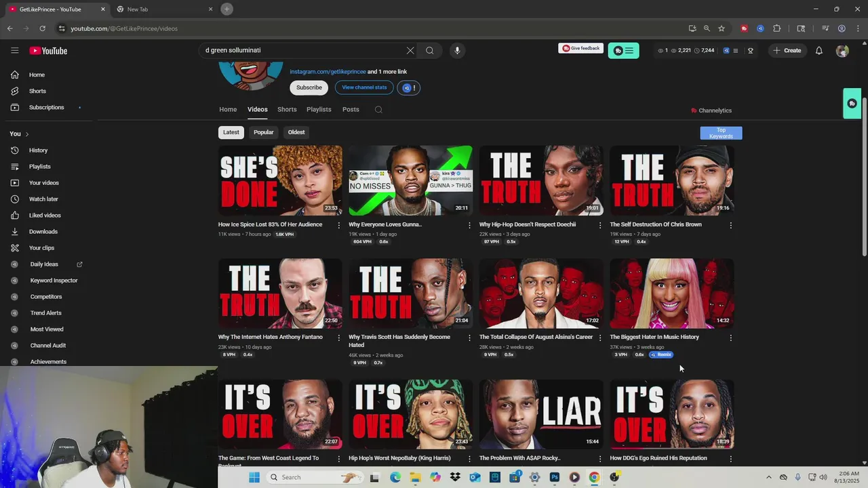Bookmark this page with the star icon
This screenshot has height=488, width=868.
[722, 28]
